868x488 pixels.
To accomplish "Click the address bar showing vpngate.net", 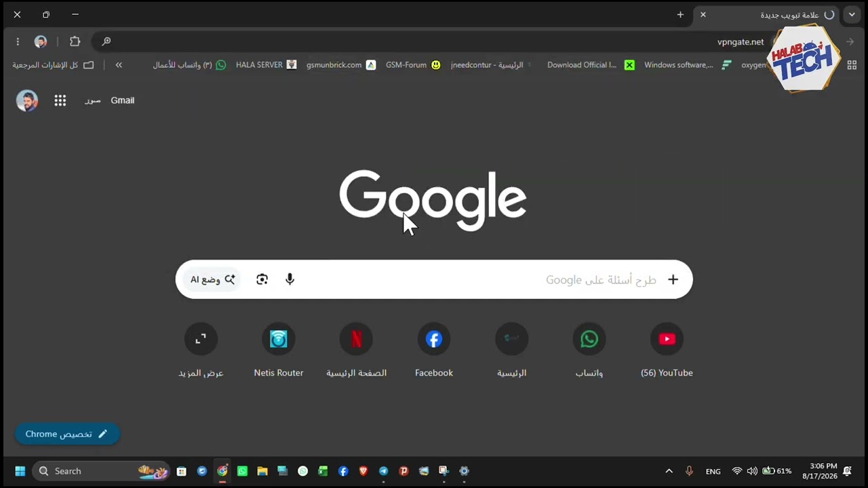I will 434,41.
